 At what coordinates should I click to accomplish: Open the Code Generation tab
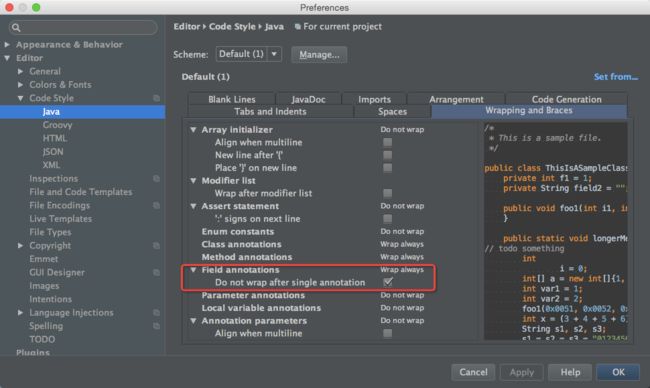click(x=566, y=99)
